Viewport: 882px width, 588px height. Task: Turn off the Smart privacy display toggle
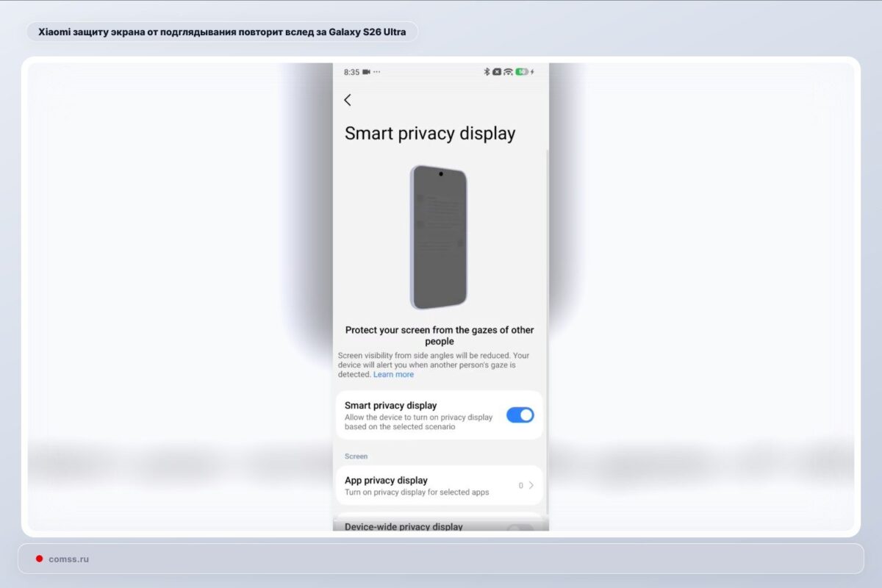(x=520, y=415)
